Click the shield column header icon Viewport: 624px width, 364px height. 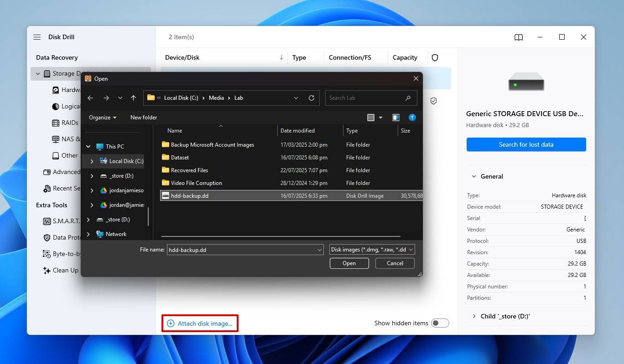[435, 58]
